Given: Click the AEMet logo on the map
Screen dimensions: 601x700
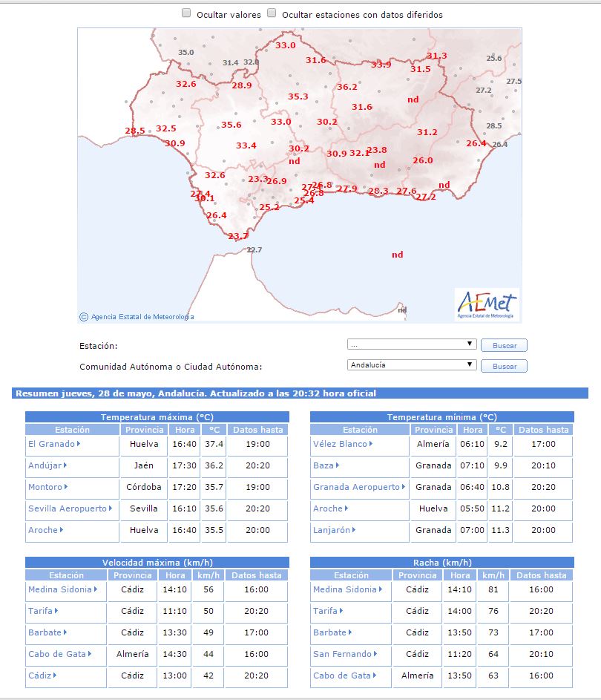Looking at the screenshot, I should click(487, 304).
